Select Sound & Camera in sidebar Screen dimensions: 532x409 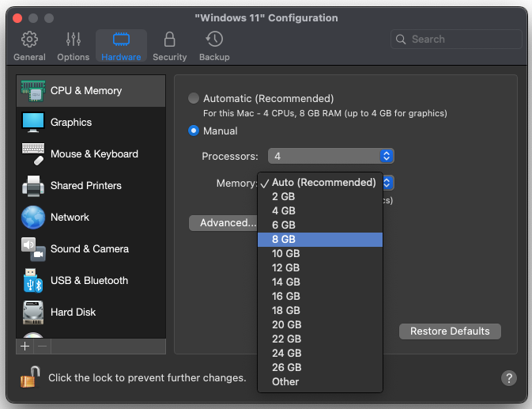(91, 248)
